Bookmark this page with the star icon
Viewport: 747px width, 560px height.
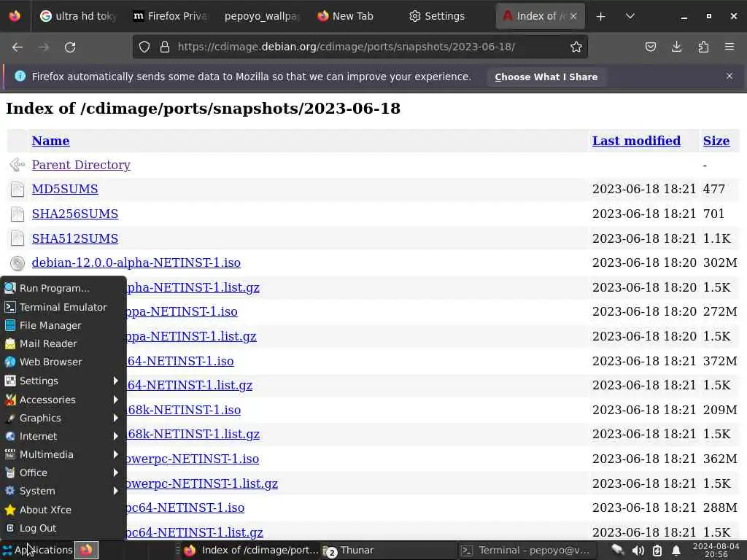(576, 47)
